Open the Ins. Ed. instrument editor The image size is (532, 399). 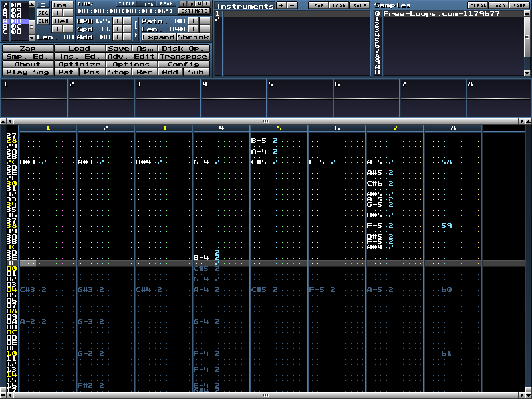(80, 57)
